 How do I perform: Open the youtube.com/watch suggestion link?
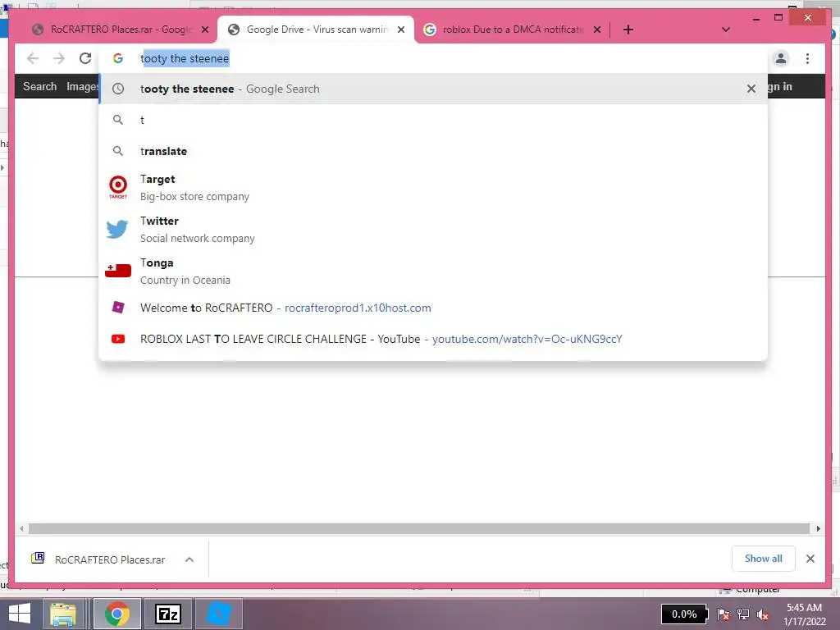[x=527, y=339]
